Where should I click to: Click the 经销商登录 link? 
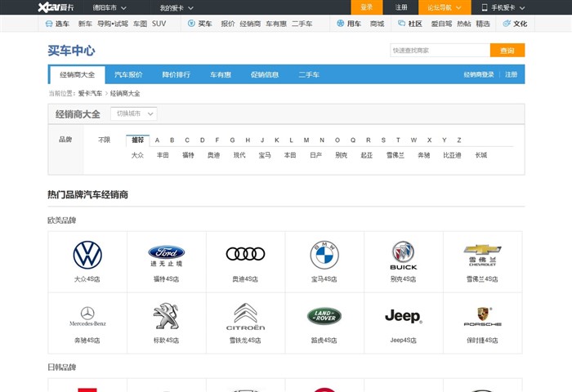click(479, 75)
